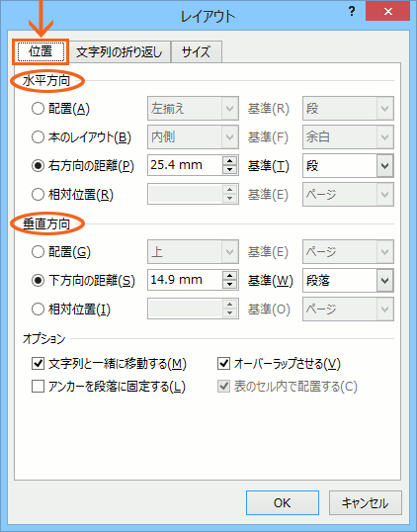Image resolution: width=417 pixels, height=532 pixels.
Task: Toggle 文字列と一緒に移動する(M) checkbox
Action: [x=38, y=363]
